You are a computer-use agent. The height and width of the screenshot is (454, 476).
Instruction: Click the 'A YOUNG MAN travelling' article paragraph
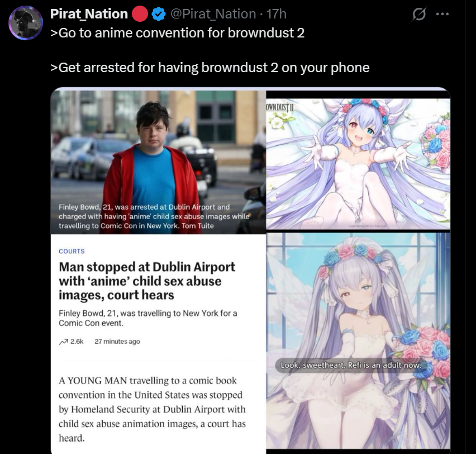pos(152,409)
